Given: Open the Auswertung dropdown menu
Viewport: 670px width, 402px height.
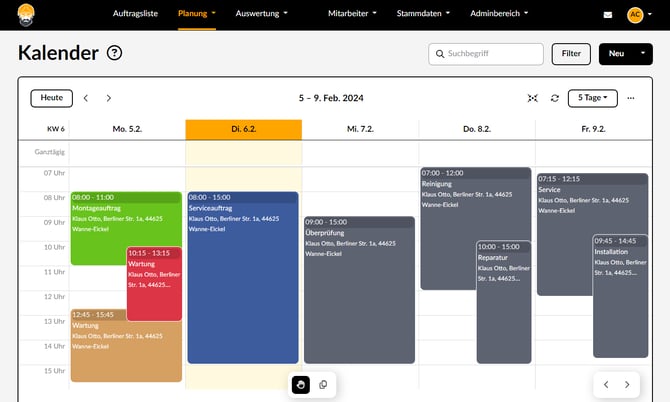Looking at the screenshot, I should [x=261, y=14].
